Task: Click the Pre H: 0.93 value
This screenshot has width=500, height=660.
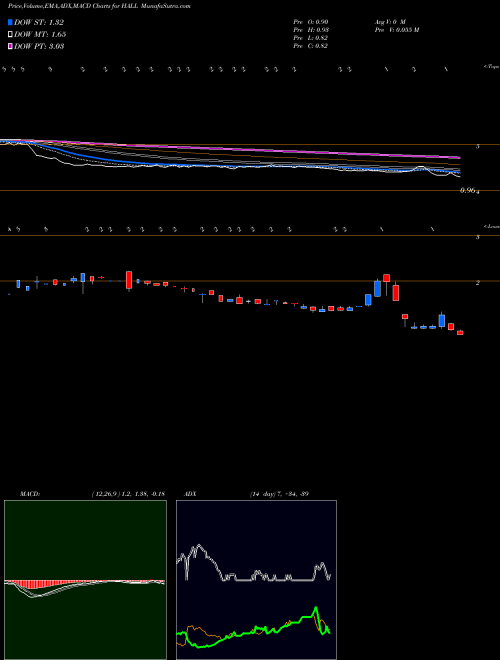Action: (x=311, y=30)
